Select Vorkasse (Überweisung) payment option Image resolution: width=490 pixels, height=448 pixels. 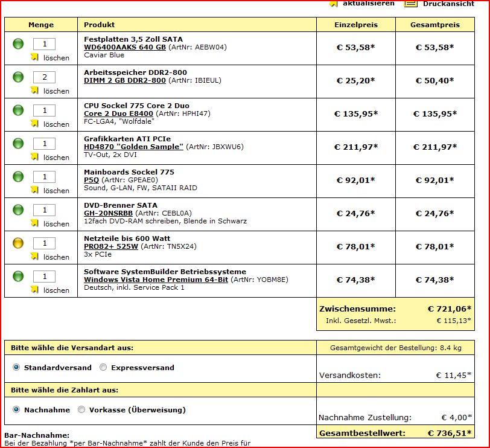click(81, 409)
